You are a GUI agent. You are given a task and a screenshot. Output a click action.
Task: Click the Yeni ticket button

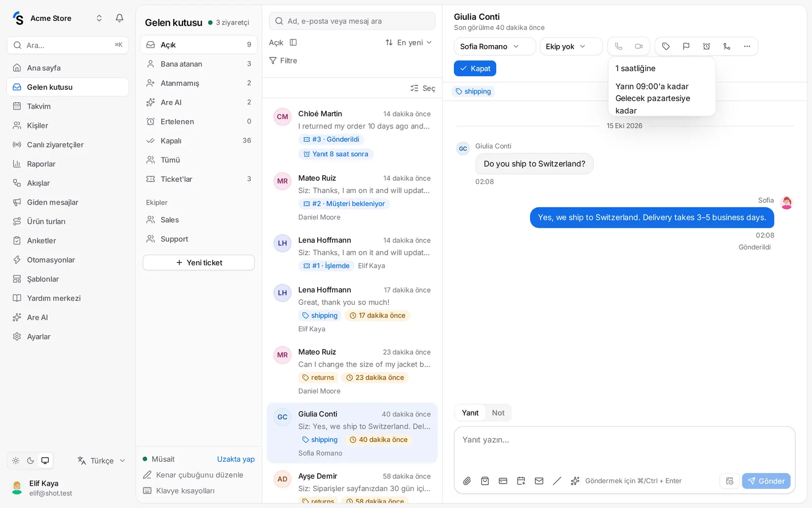pyautogui.click(x=199, y=263)
